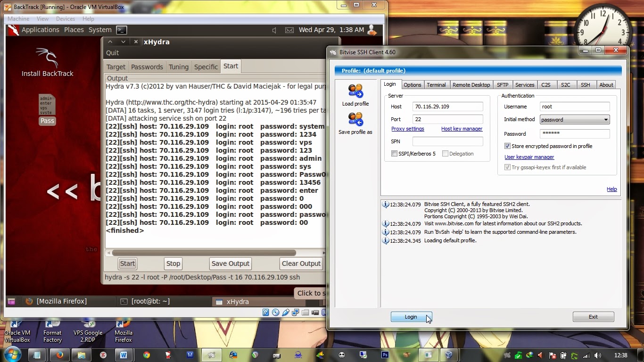Screen dimensions: 644x362
Task: Switch to the Options tab in Bitvise
Action: pyautogui.click(x=413, y=85)
